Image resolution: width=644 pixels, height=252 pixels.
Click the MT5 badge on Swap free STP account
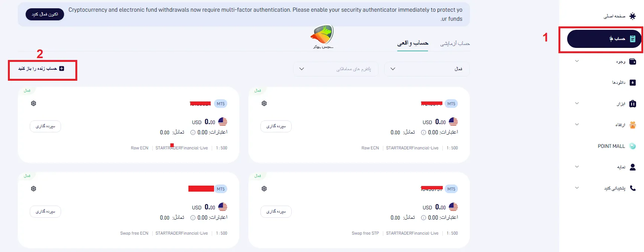tap(451, 189)
